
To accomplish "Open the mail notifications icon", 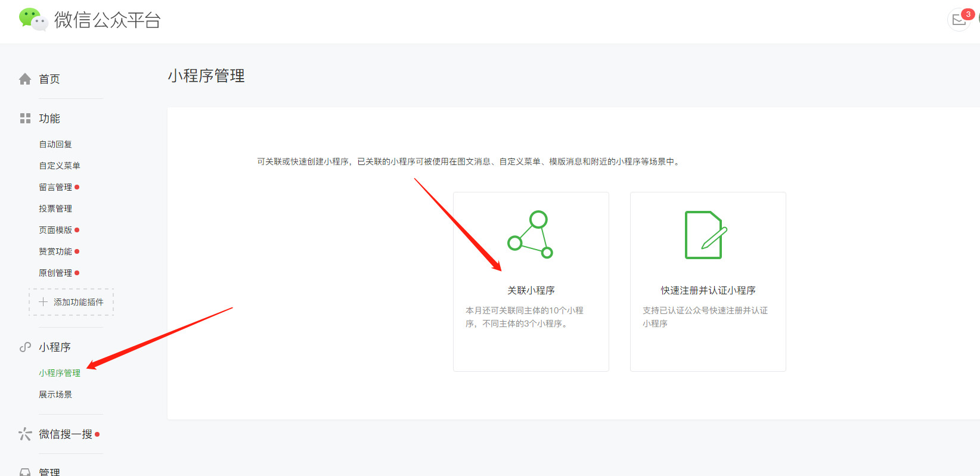I will tap(959, 20).
